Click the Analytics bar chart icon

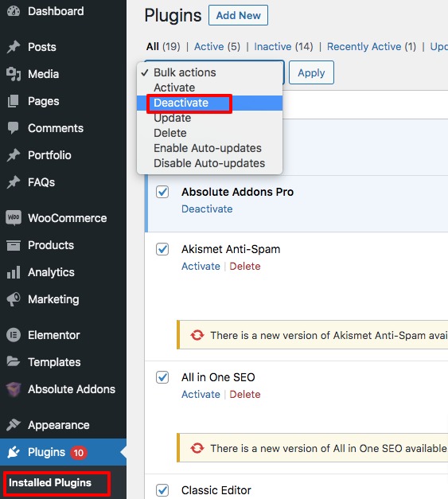click(x=14, y=272)
